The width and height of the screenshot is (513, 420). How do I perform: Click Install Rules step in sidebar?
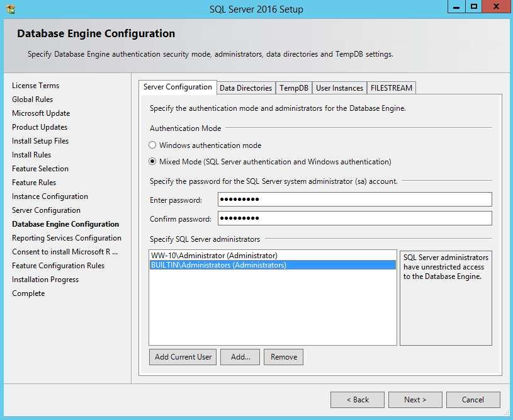pyautogui.click(x=31, y=154)
